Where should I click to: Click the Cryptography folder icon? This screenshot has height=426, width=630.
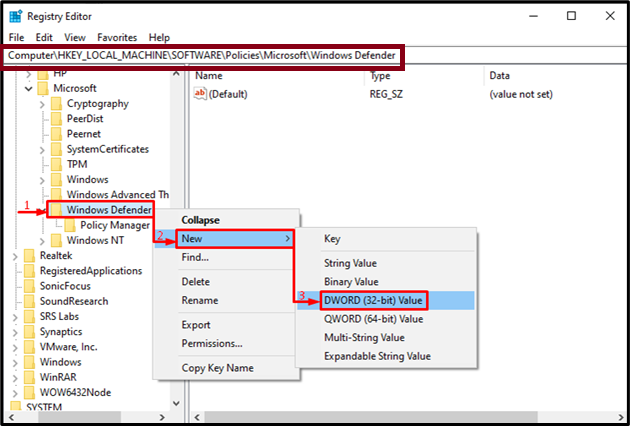(x=57, y=104)
